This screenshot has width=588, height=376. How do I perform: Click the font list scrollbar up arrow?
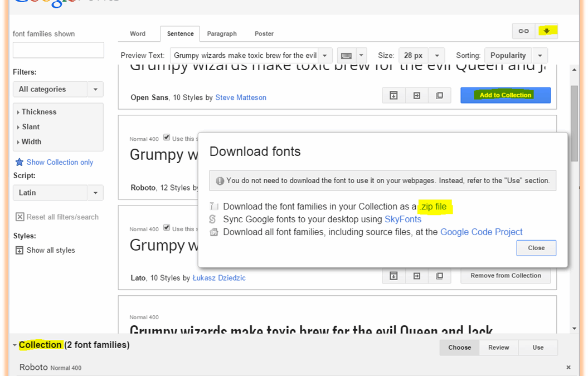pos(574,70)
